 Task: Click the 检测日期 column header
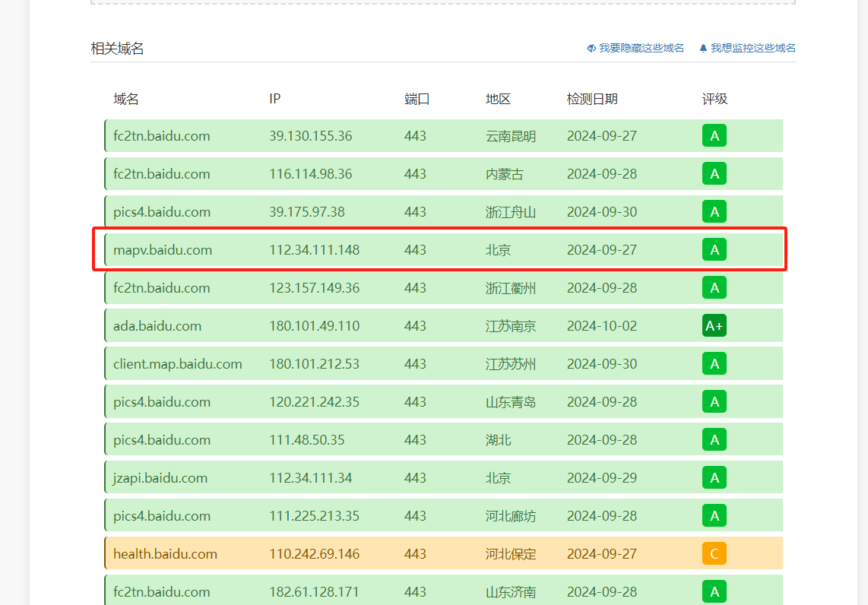tap(592, 99)
